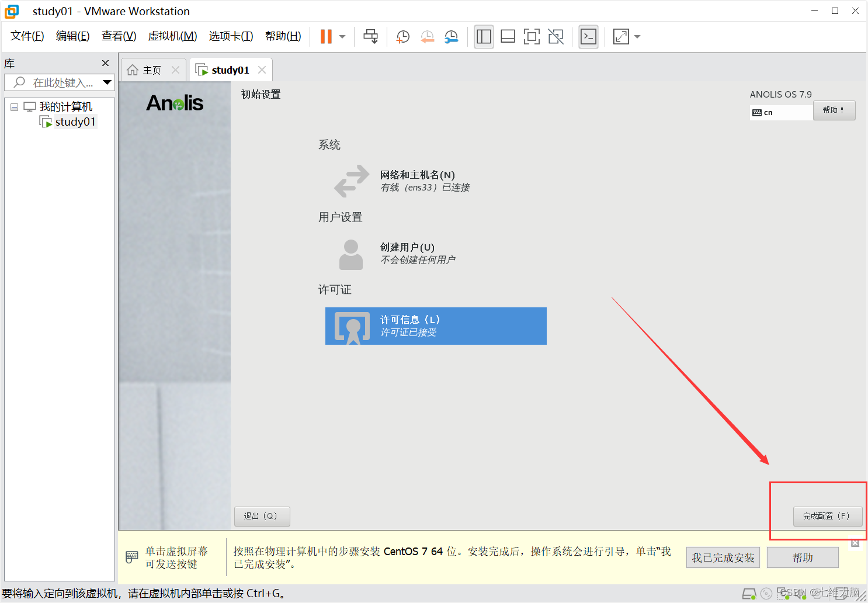868x603 pixels.
Task: Open the 选项卡(T) menu
Action: (231, 36)
